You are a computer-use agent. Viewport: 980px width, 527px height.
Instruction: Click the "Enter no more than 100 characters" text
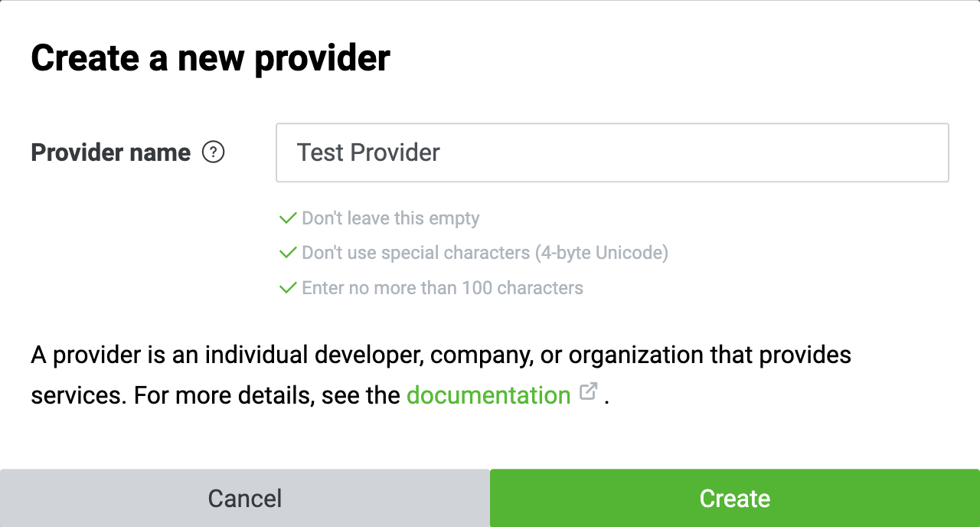pos(443,288)
